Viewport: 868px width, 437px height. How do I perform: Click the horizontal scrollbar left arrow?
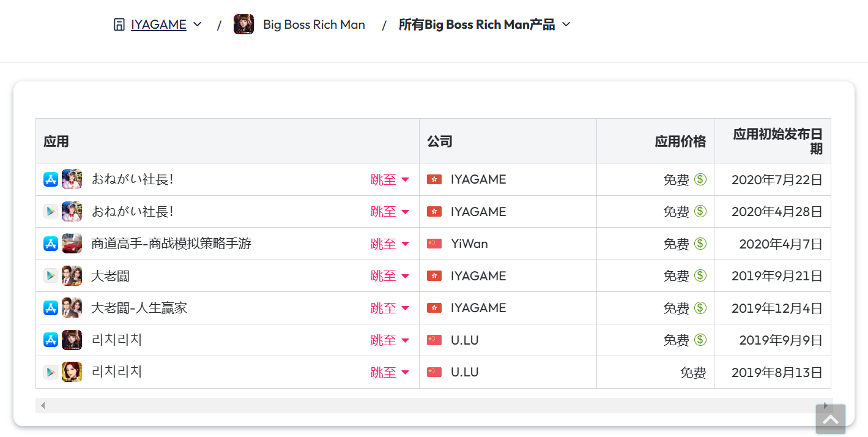pos(42,405)
